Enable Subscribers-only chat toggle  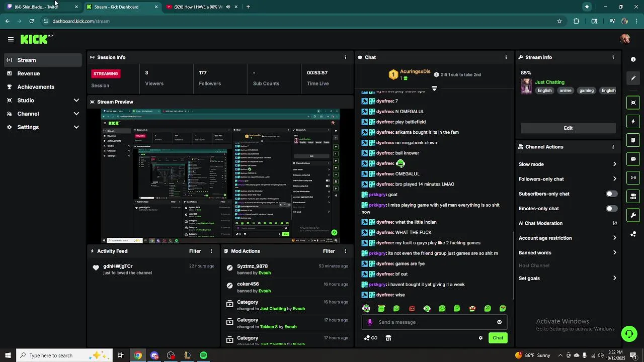coord(611,194)
